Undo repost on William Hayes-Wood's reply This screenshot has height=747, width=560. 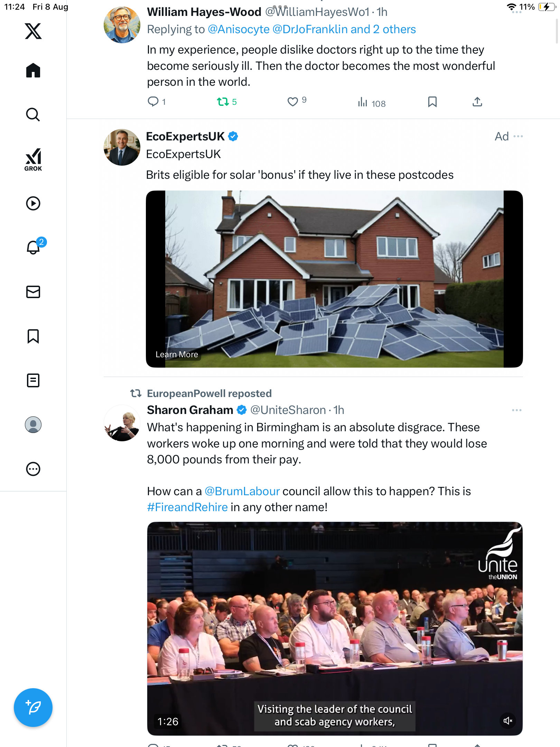[223, 102]
